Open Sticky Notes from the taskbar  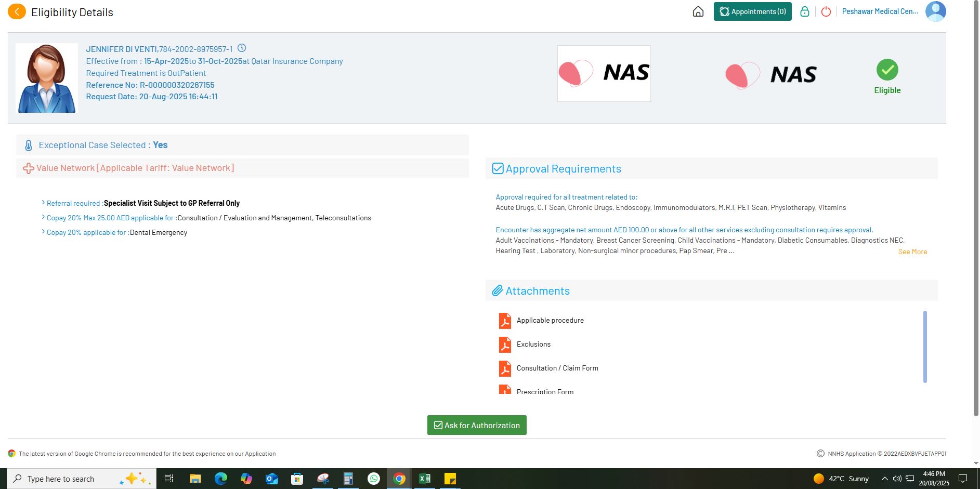point(450,479)
